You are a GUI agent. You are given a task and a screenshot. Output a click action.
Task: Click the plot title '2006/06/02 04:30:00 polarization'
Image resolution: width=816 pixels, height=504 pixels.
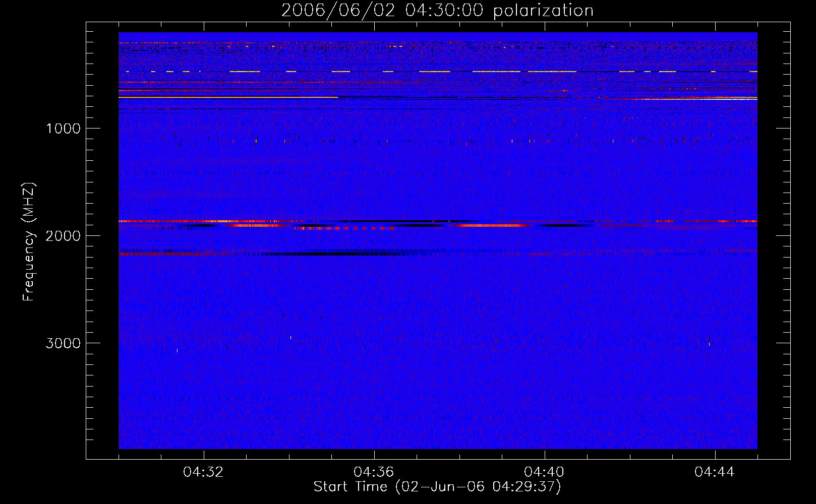[x=437, y=11]
